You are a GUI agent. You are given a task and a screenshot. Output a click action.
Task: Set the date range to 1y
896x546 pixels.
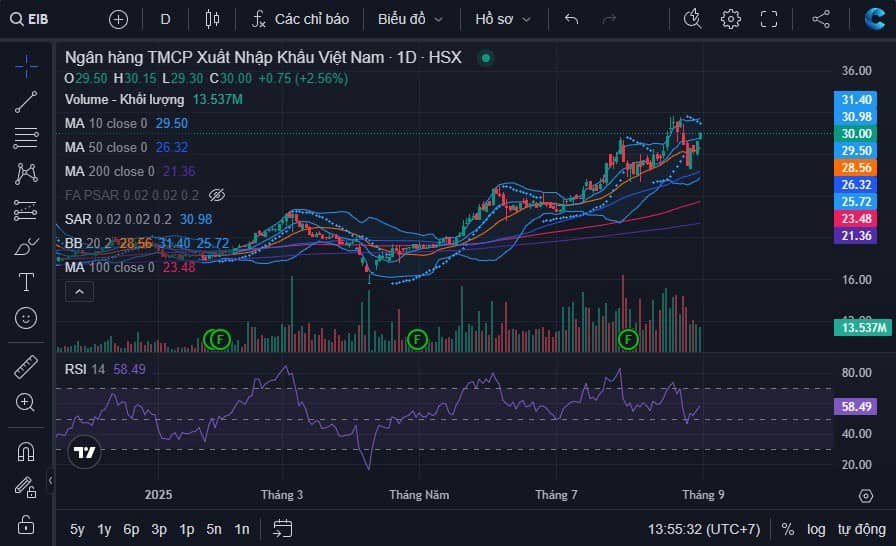104,529
